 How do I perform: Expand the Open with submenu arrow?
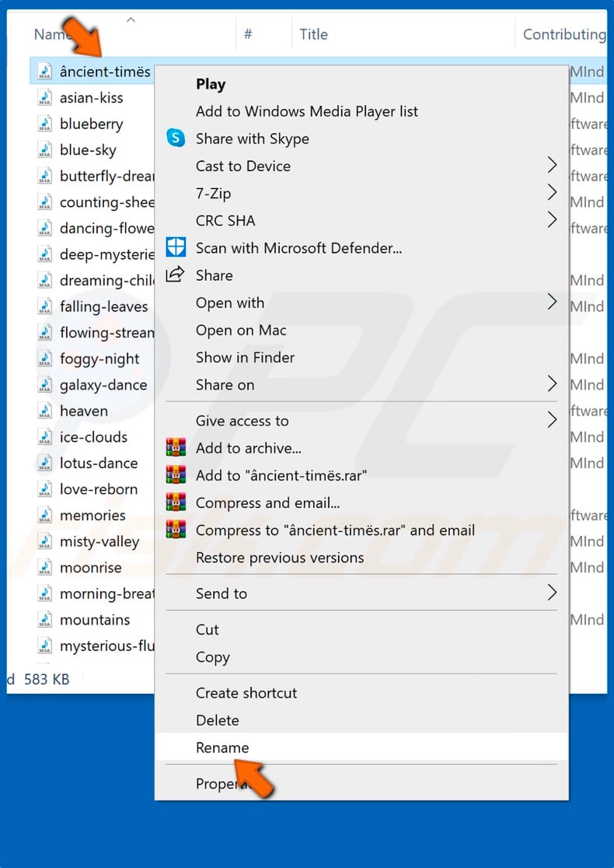552,302
